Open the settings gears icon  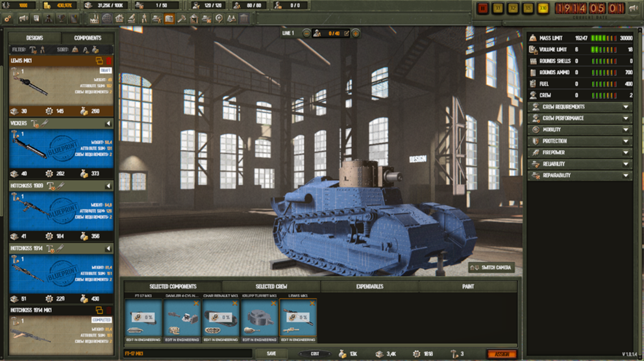tap(8, 18)
